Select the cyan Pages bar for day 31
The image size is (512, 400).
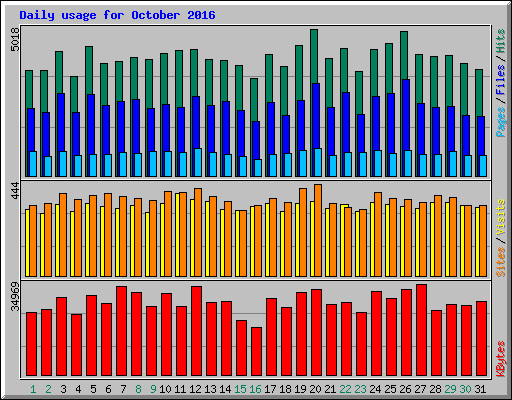483,166
